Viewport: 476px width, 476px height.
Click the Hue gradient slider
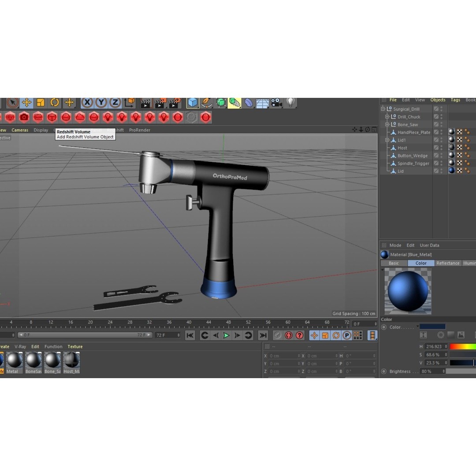[x=463, y=346]
